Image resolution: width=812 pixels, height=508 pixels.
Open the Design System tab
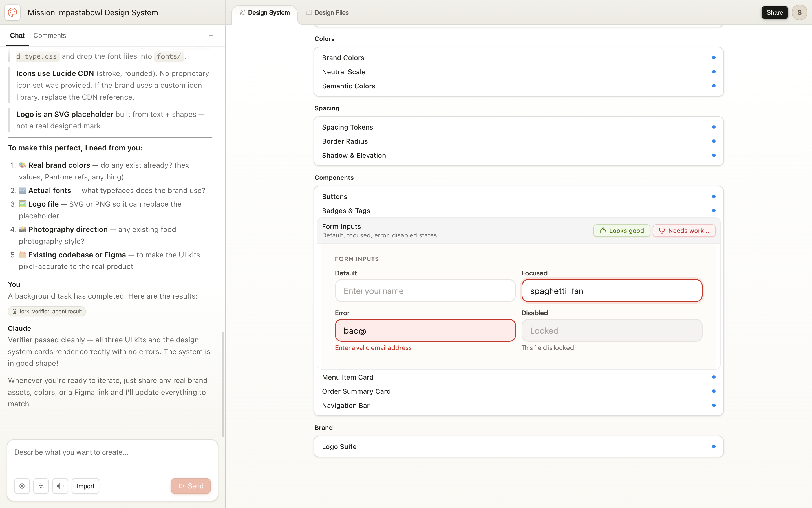click(x=264, y=13)
